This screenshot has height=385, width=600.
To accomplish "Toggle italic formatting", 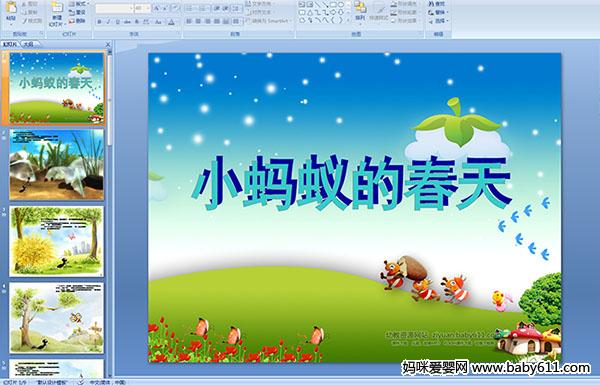I will (x=108, y=22).
